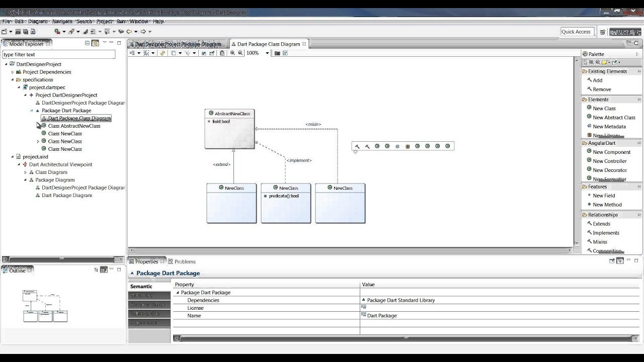Open the Window menu

coord(139,22)
